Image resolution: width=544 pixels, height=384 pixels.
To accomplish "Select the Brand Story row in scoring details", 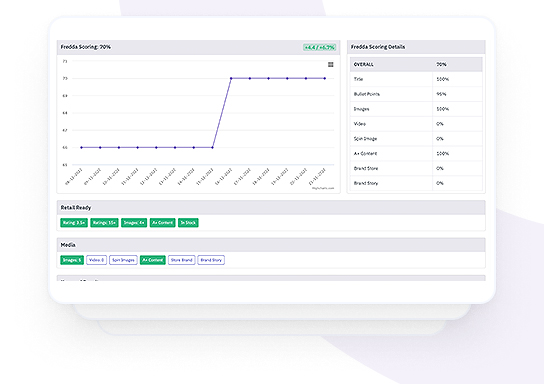I will [416, 183].
